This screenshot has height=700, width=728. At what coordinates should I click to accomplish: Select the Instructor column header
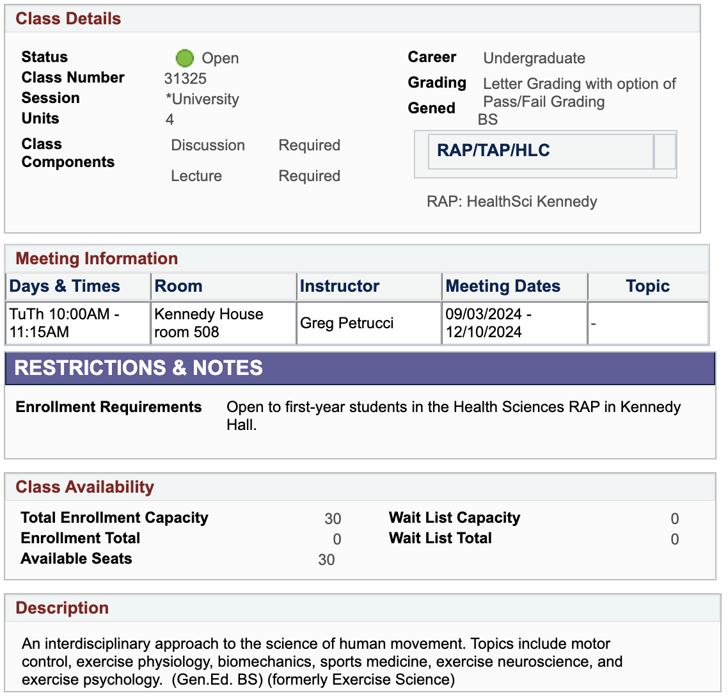coord(340,286)
